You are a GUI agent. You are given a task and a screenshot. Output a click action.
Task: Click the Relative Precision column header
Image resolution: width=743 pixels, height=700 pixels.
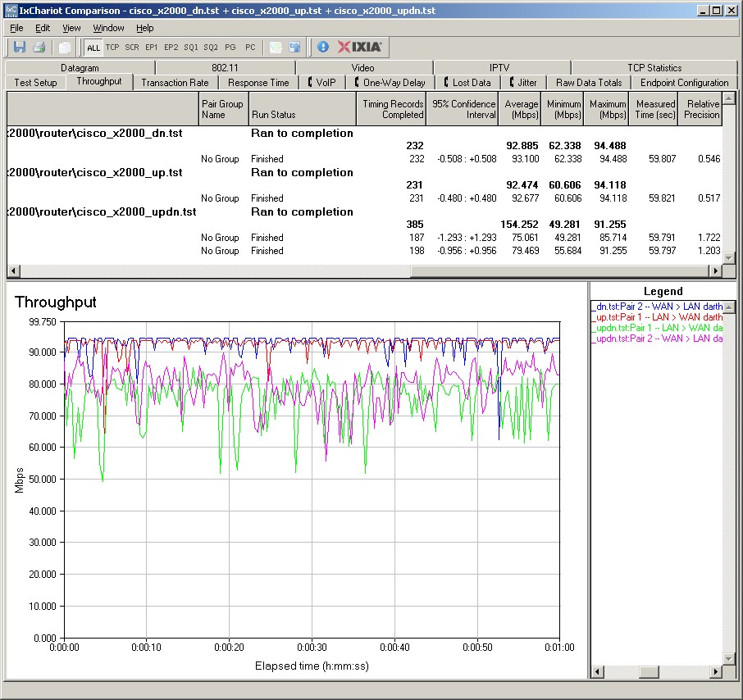pyautogui.click(x=700, y=109)
